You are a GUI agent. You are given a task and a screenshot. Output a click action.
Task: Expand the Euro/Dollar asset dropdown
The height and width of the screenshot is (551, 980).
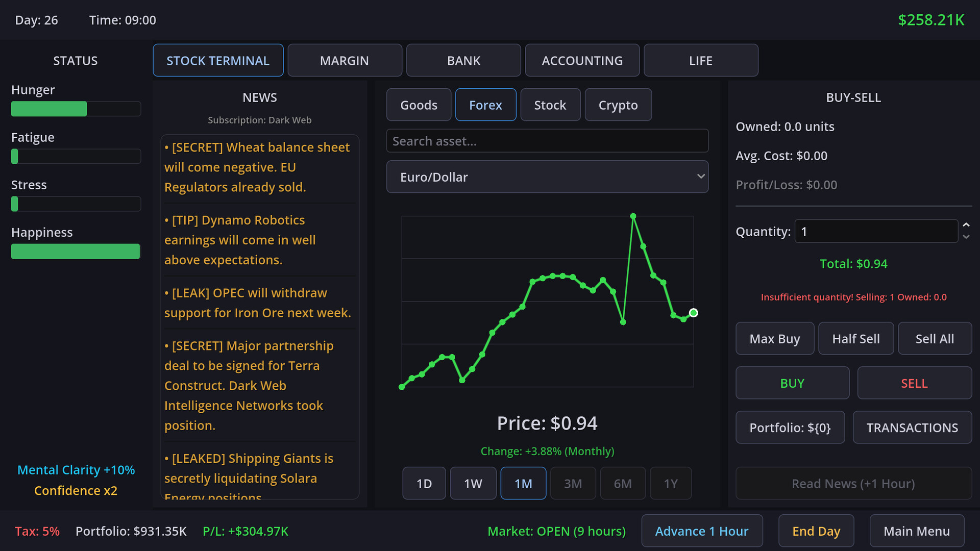pos(547,177)
